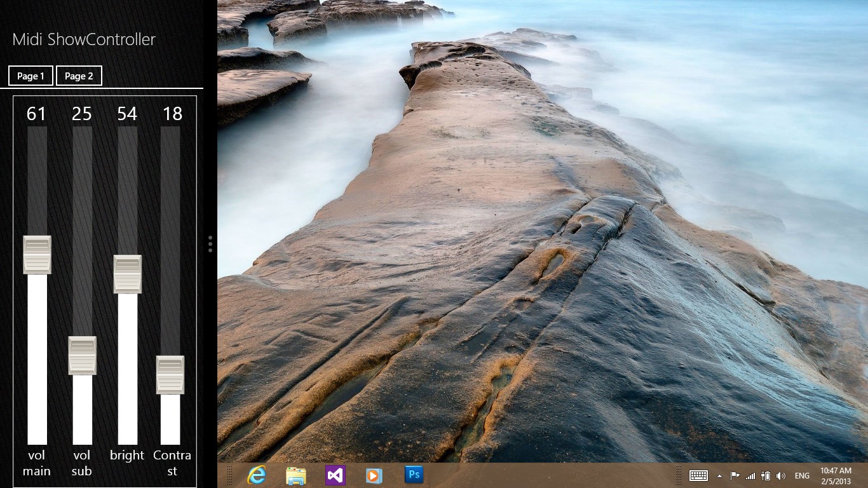Open File Explorer from the taskbar
Screen dimensions: 868x488
coord(296,475)
